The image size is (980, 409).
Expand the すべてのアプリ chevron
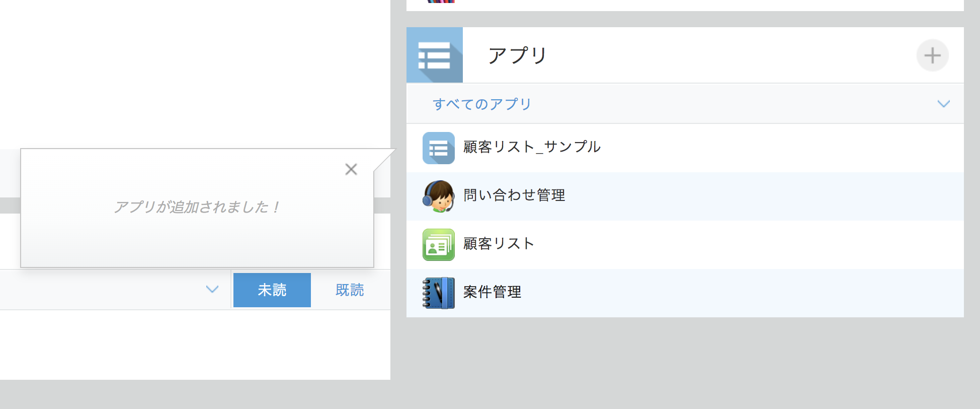pos(943,104)
